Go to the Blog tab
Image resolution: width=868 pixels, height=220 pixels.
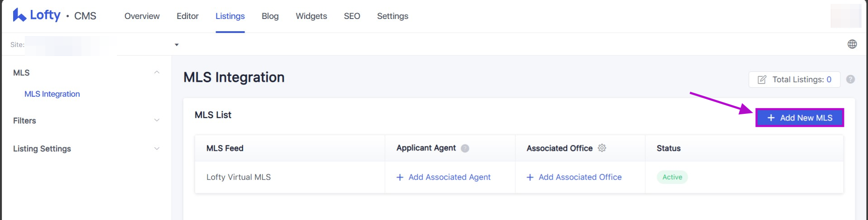(x=270, y=16)
